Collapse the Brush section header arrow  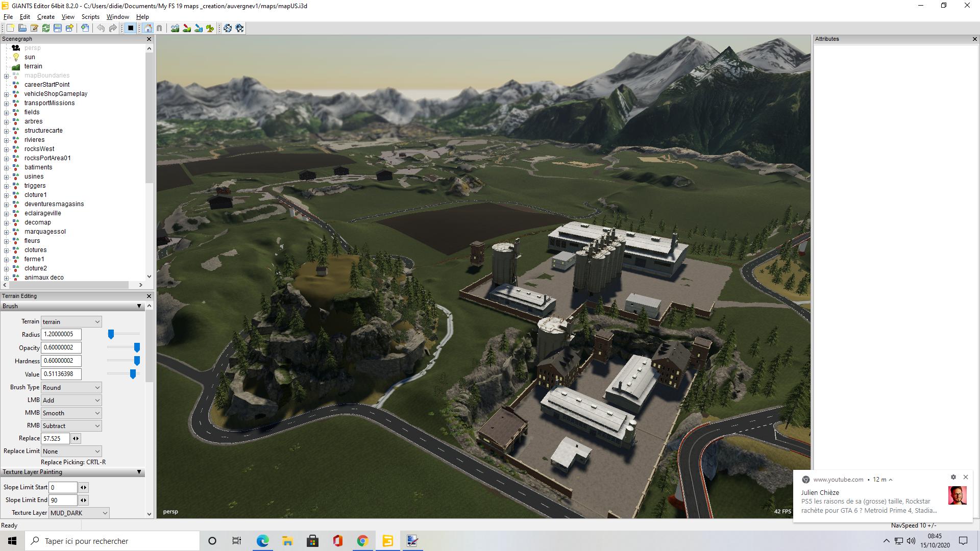139,306
